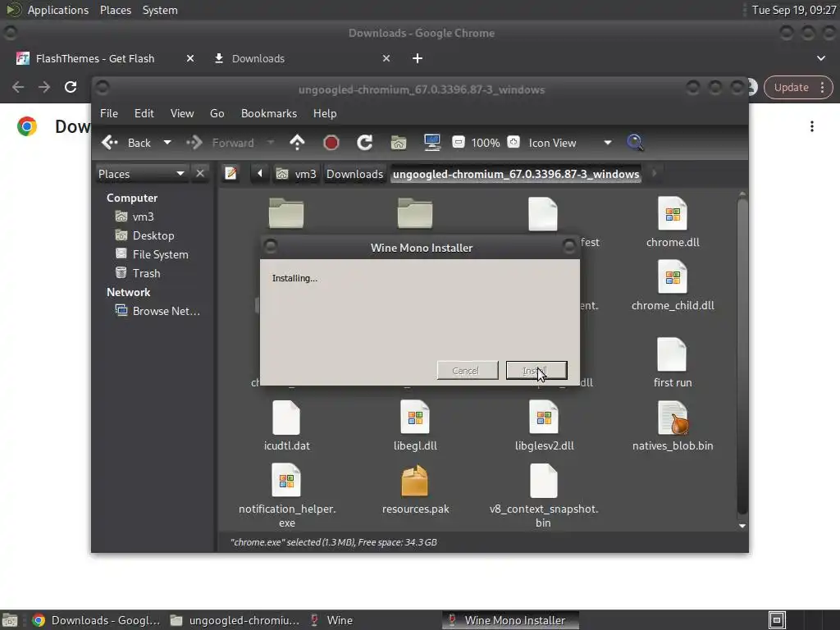Click the Chrome Update button
This screenshot has width=840, height=630.
pos(792,87)
